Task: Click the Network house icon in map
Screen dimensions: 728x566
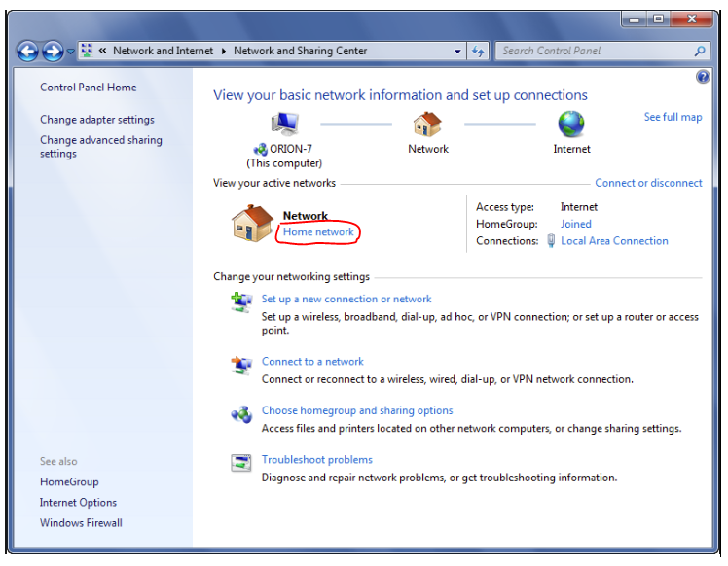Action: click(427, 124)
